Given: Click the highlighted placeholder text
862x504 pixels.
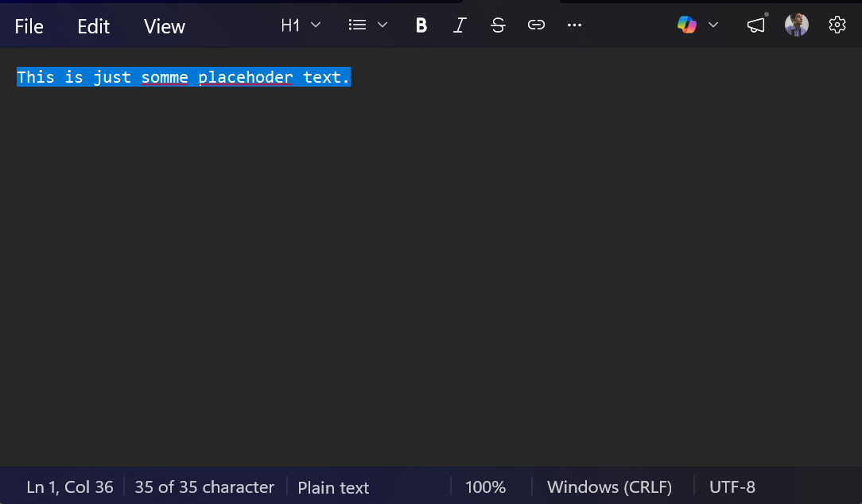Looking at the screenshot, I should pyautogui.click(x=183, y=77).
